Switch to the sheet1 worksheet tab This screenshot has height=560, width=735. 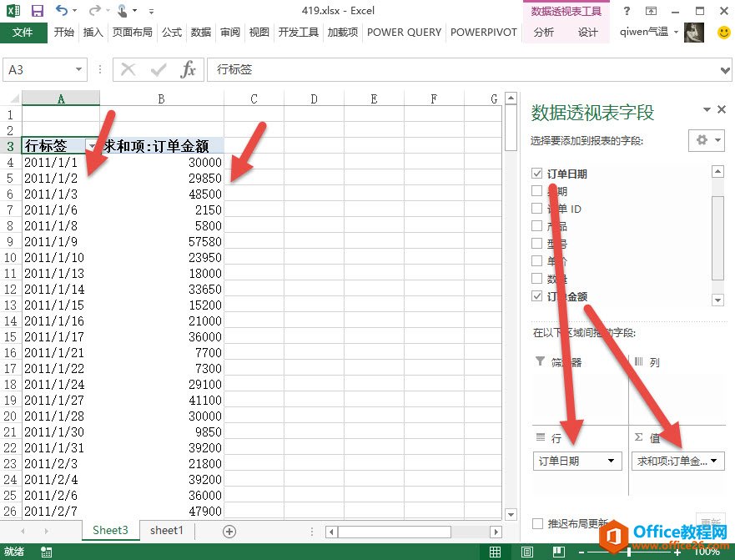pyautogui.click(x=166, y=531)
